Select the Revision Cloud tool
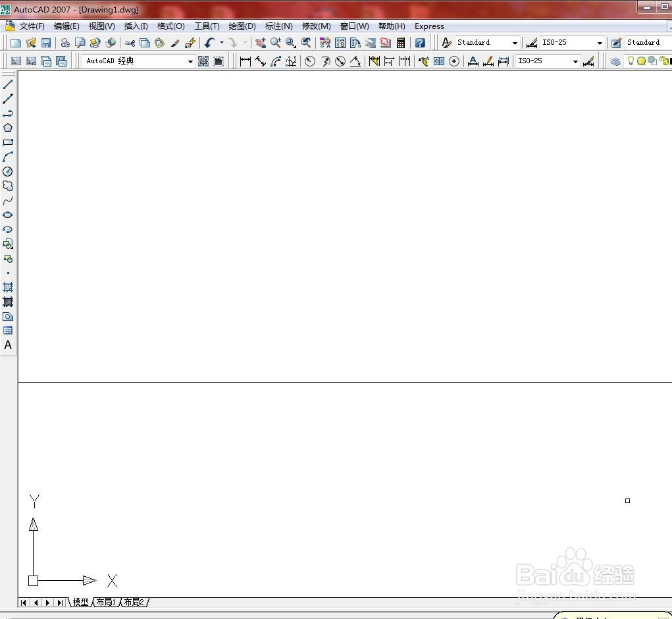Image resolution: width=672 pixels, height=619 pixels. coord(8,186)
